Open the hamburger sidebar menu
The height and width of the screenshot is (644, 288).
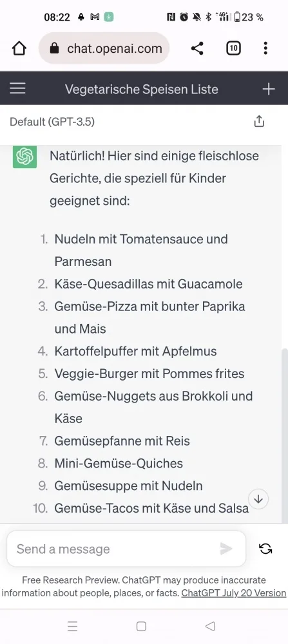coord(17,88)
